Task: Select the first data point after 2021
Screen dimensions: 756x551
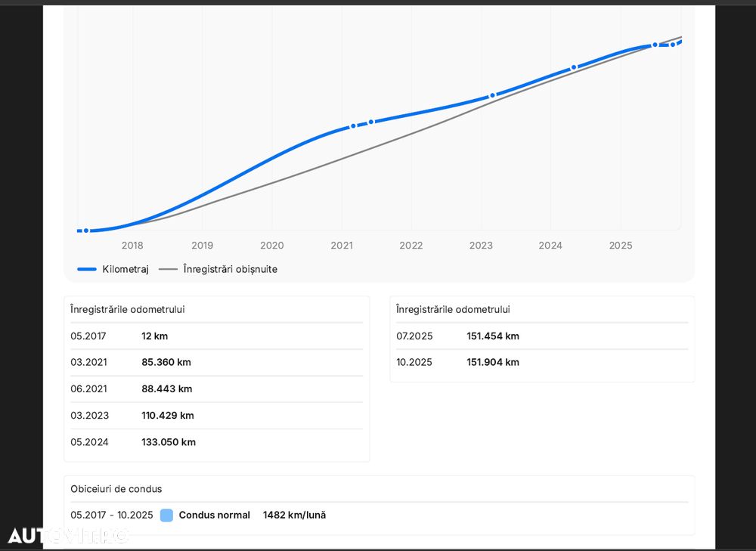Action: pos(353,126)
